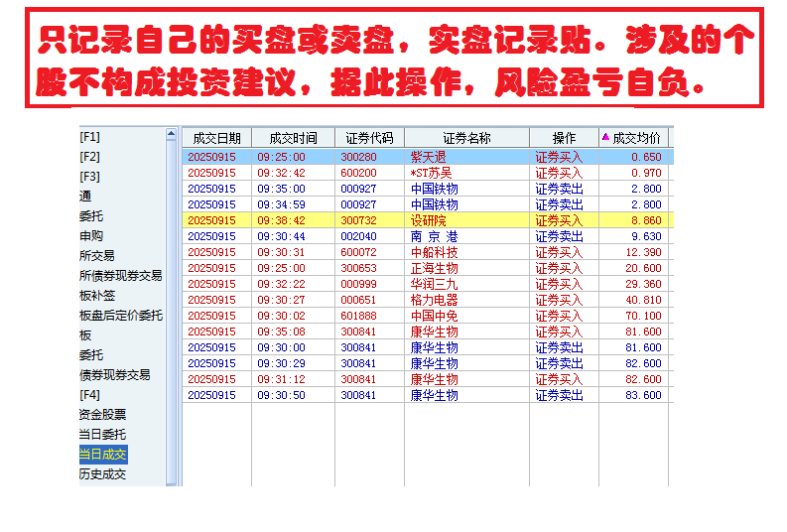Click stock code 300732

358,220
